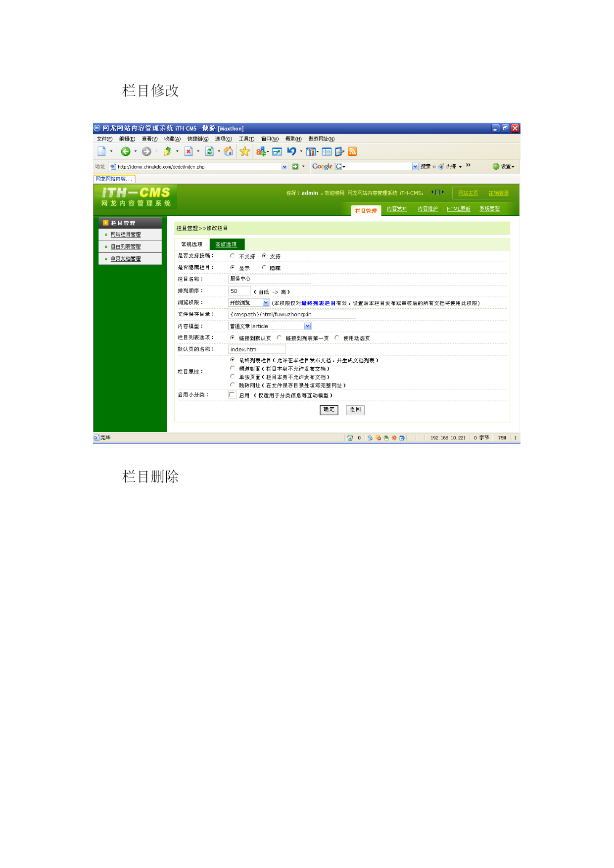This screenshot has height=868, width=614.
Task: Open the 工具 menu
Action: [246, 139]
